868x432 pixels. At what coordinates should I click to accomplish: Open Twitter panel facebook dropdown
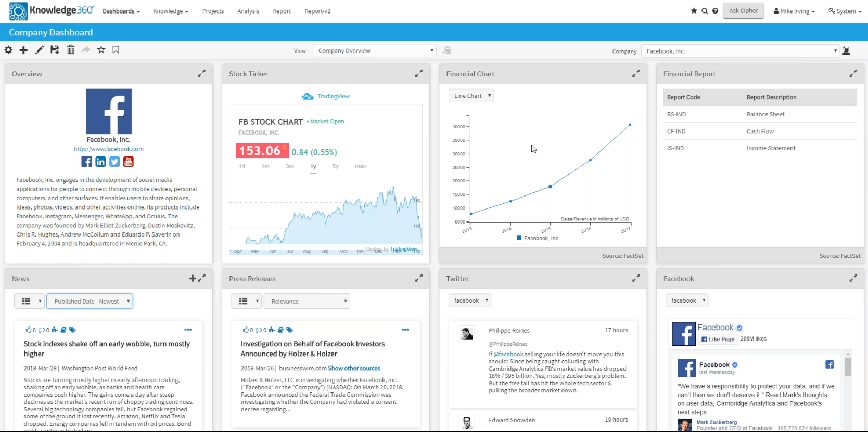469,300
